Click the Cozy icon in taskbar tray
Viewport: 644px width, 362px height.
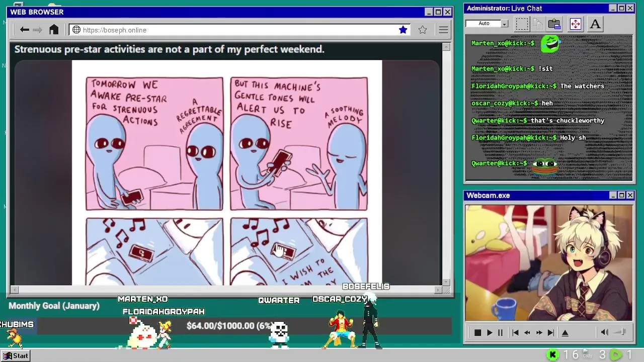pos(587,354)
